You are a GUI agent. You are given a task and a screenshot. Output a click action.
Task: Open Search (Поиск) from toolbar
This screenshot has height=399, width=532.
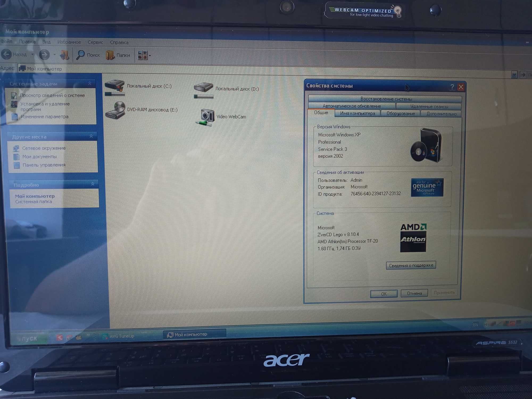coord(88,55)
